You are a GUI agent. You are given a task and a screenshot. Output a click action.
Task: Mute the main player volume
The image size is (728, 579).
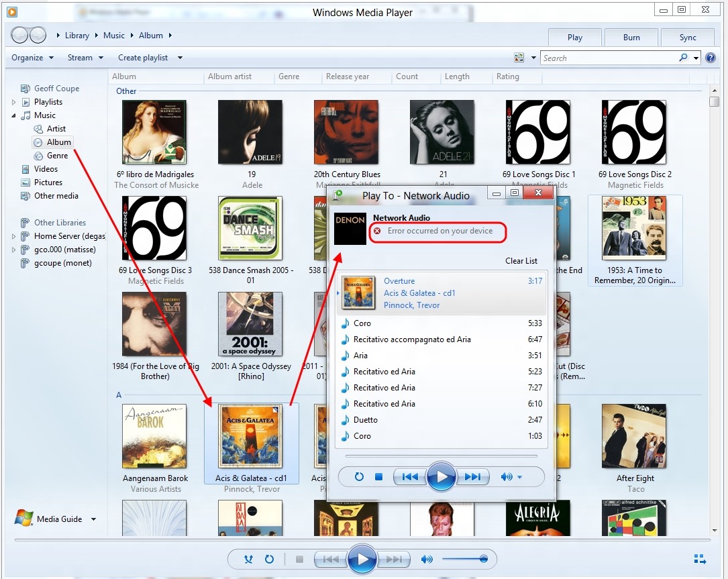click(x=427, y=559)
